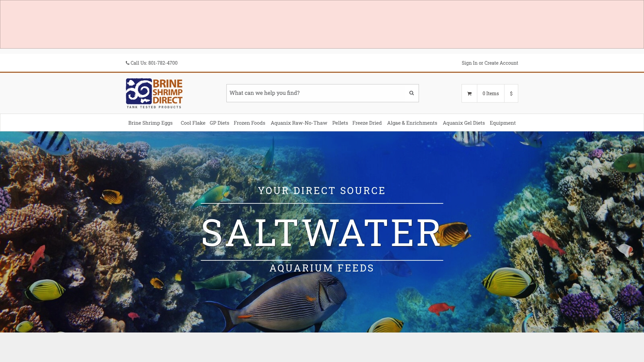
Task: Open Sign In link
Action: click(x=469, y=63)
